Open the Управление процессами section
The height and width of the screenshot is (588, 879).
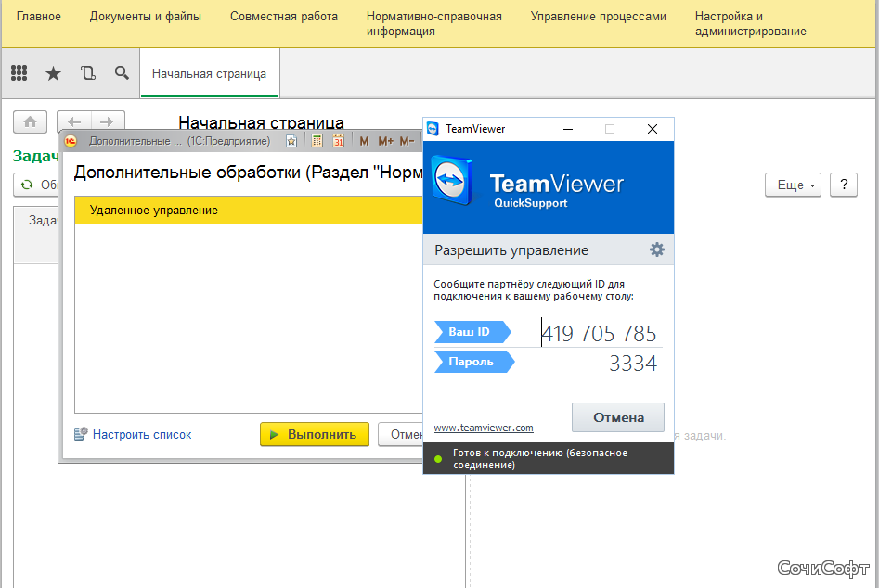pyautogui.click(x=598, y=17)
